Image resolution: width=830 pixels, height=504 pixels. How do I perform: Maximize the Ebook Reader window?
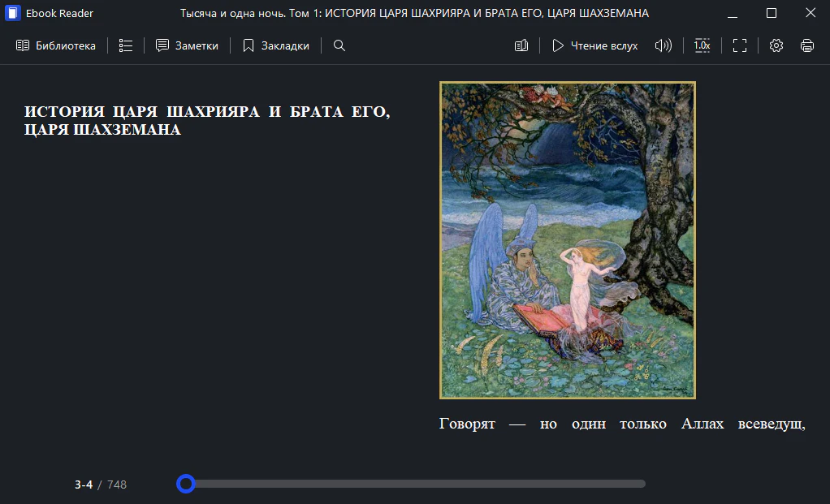(772, 13)
